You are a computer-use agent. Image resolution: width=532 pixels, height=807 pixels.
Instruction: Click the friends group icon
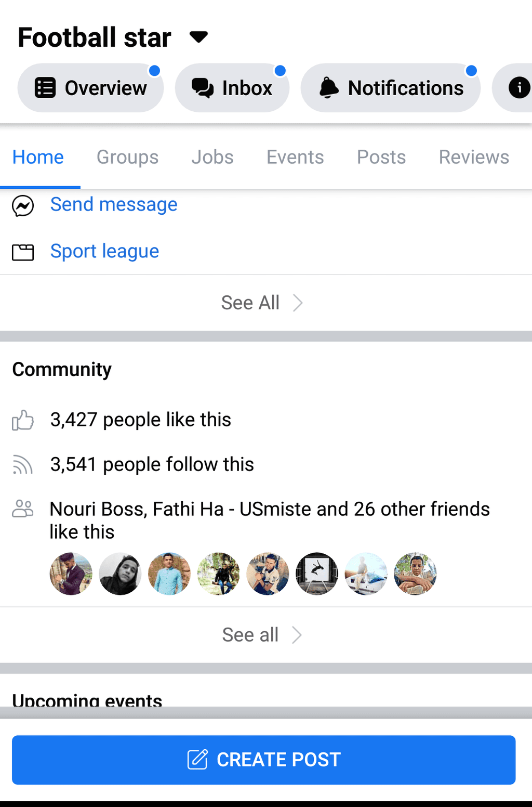click(x=23, y=509)
